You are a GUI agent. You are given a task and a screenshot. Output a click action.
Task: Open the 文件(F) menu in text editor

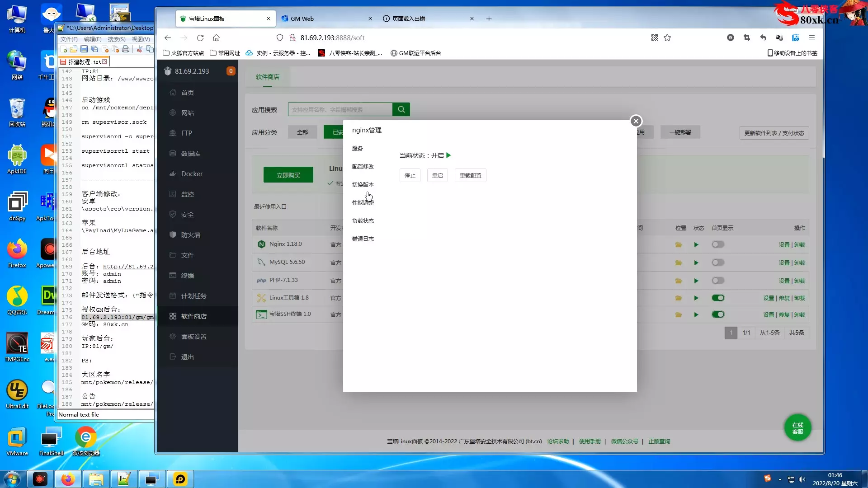[69, 39]
